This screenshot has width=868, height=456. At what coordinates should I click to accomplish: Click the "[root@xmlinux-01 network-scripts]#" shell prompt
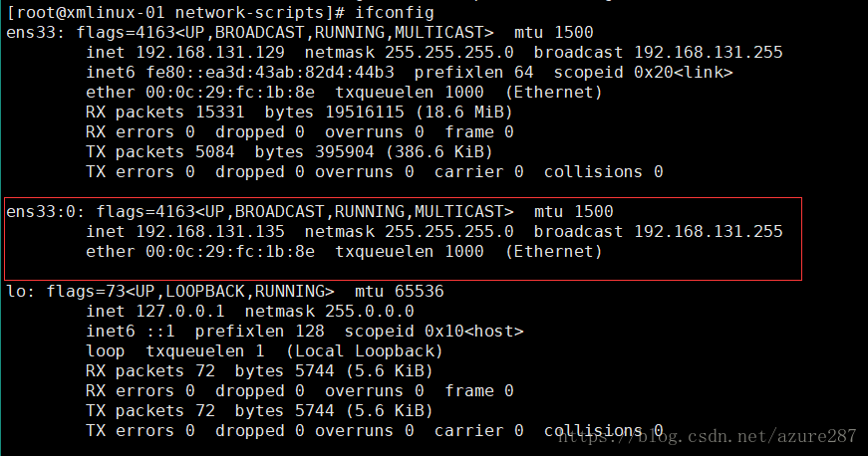coord(176,12)
